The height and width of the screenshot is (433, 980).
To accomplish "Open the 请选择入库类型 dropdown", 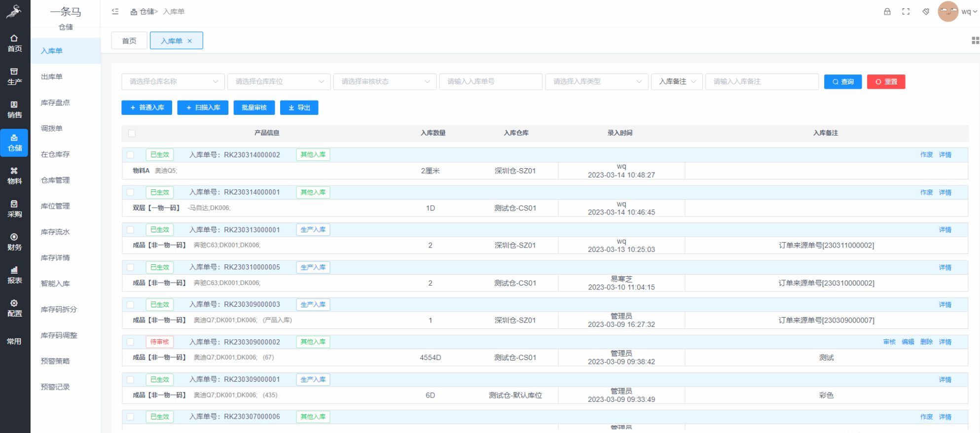I will click(597, 81).
